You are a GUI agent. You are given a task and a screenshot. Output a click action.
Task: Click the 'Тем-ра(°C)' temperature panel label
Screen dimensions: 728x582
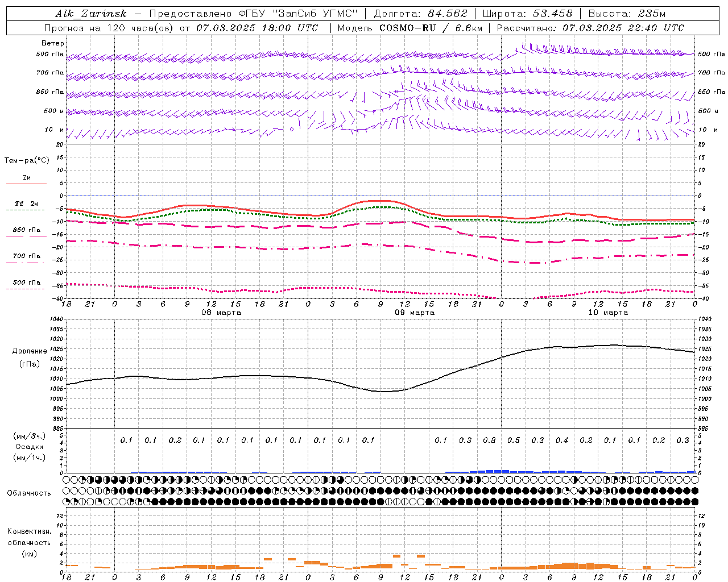point(27,161)
